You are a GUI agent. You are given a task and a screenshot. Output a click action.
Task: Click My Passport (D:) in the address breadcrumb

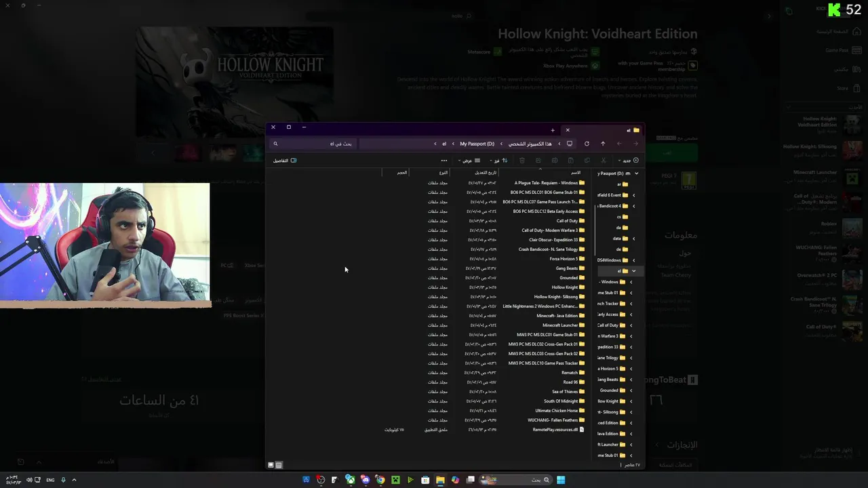(477, 144)
